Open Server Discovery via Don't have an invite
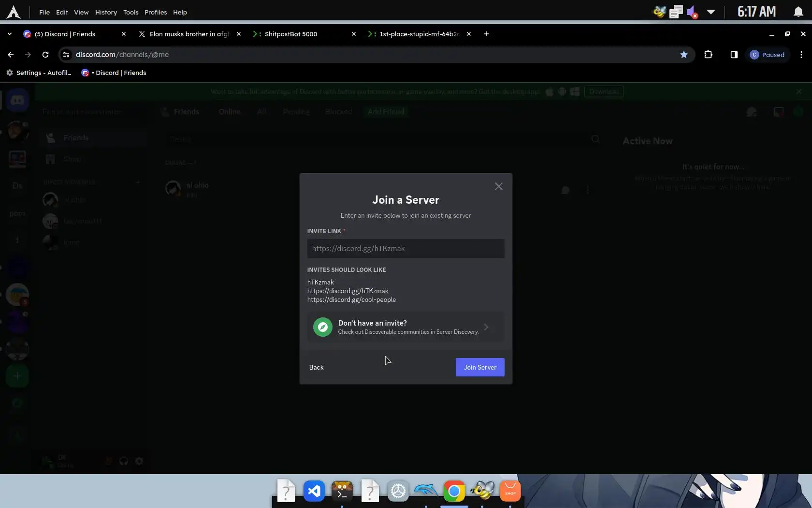 [x=406, y=327]
